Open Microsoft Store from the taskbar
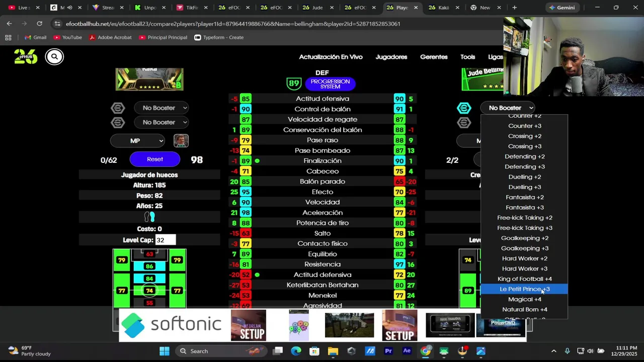This screenshot has width=644, height=362. click(314, 351)
